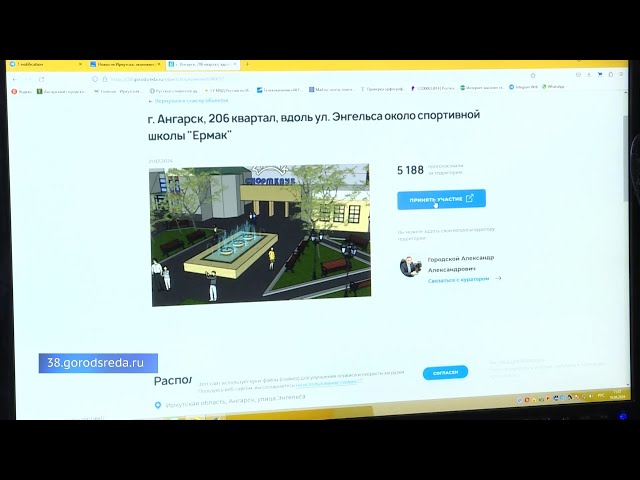Close the г. Ангарск tab
The height and width of the screenshot is (480, 640).
pos(235,64)
